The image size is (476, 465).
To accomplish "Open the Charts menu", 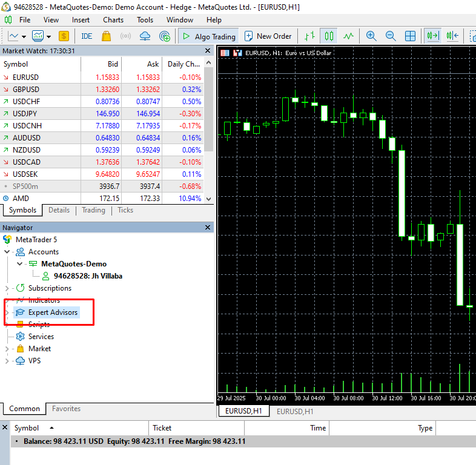I will coord(113,19).
